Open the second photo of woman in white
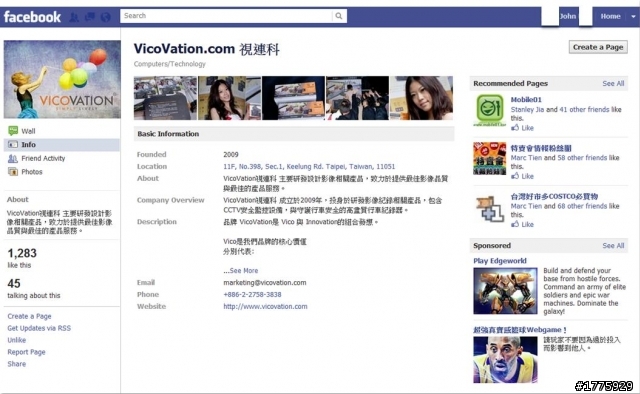Screen dimensions: 640x394 tap(229, 98)
